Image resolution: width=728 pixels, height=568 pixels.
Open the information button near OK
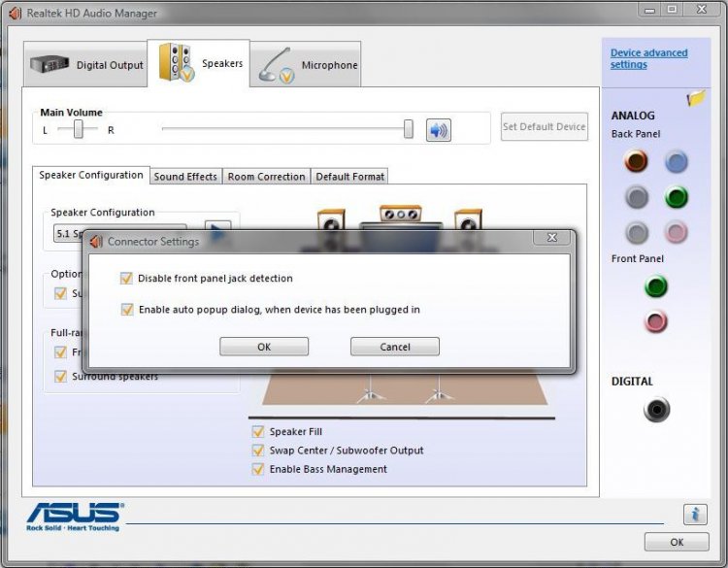694,515
